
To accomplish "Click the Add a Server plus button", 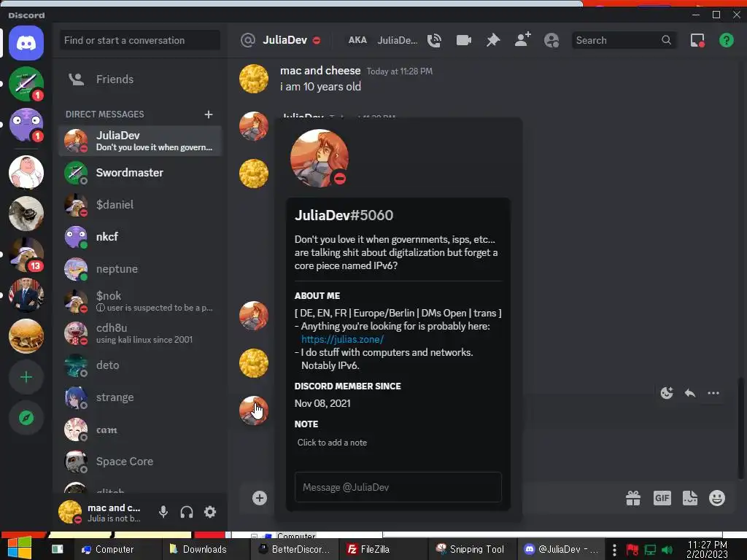I will (26, 377).
